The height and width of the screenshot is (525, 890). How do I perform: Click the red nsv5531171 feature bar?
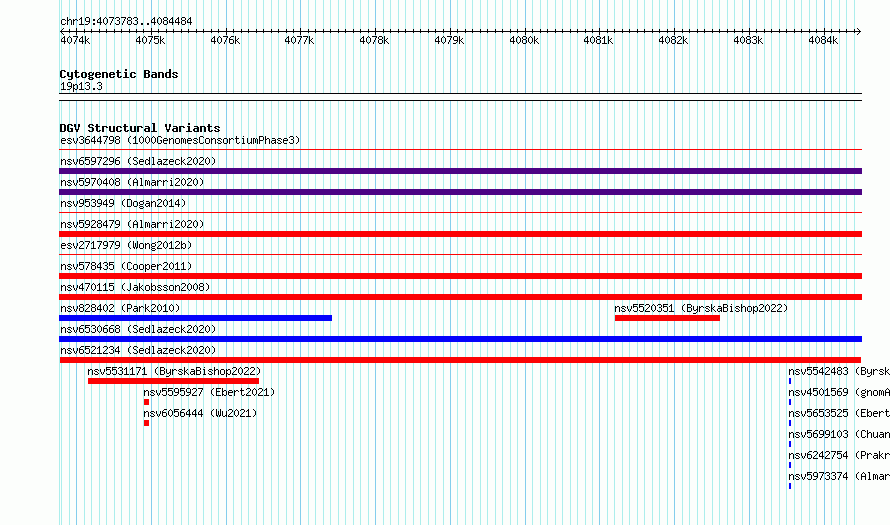[x=173, y=381]
